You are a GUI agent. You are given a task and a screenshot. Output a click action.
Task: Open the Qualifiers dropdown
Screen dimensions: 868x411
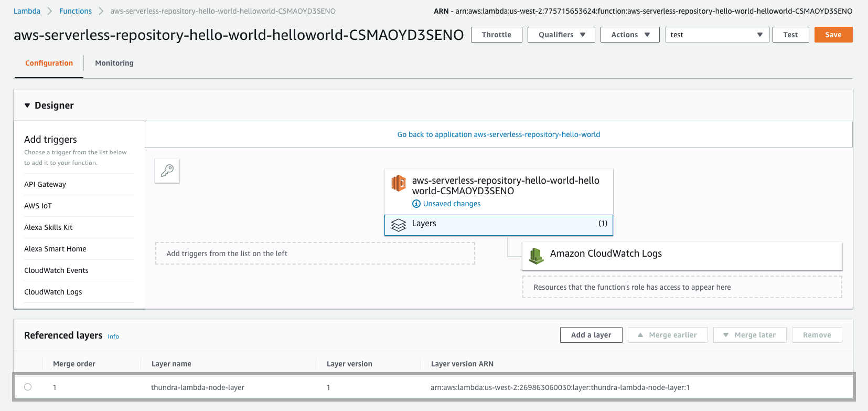pos(561,35)
